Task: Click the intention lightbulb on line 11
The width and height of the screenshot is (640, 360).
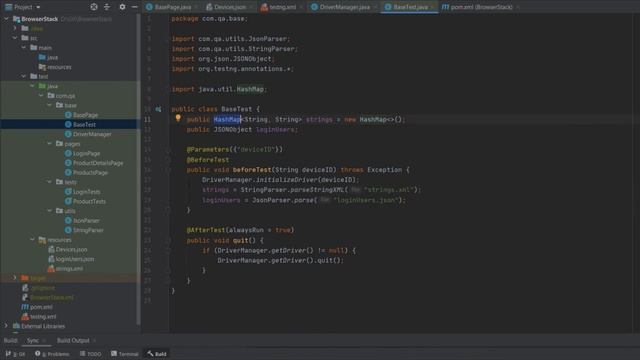Action: pos(178,118)
